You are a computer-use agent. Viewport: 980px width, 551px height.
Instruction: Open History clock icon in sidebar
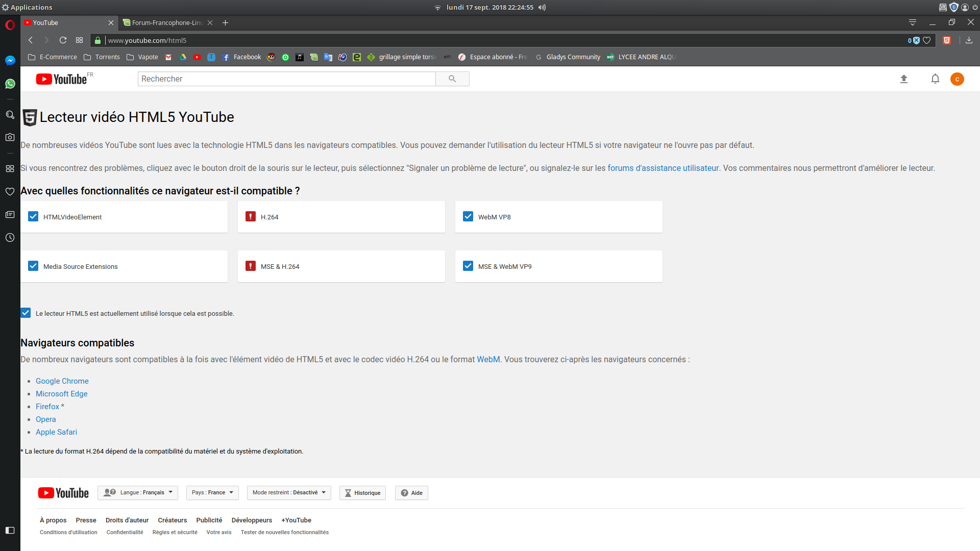coord(10,238)
